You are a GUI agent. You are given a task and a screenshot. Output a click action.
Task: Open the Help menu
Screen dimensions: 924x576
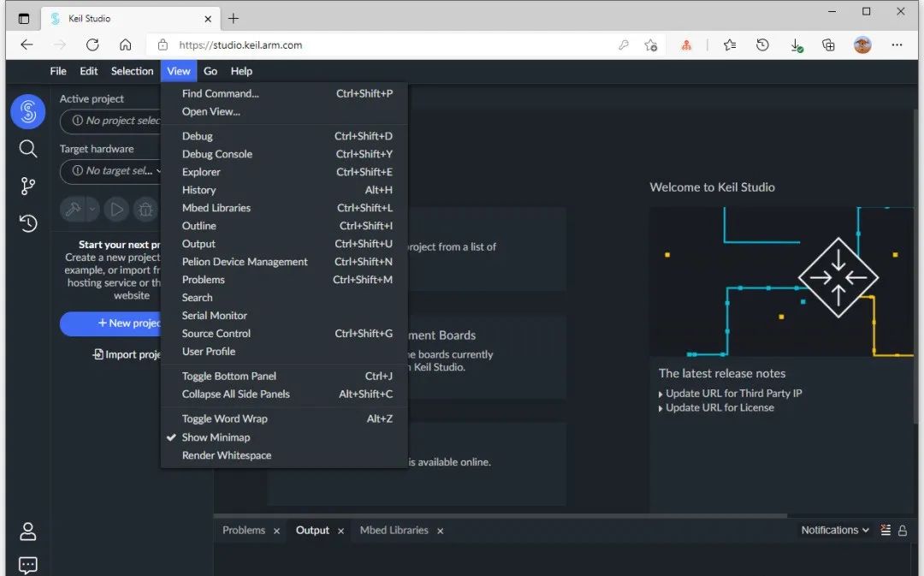[241, 71]
